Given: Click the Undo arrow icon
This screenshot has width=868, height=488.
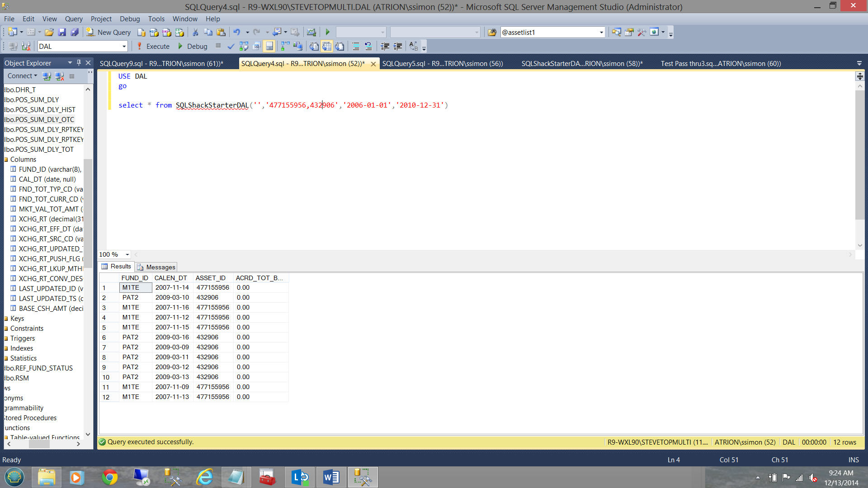Looking at the screenshot, I should (x=236, y=32).
